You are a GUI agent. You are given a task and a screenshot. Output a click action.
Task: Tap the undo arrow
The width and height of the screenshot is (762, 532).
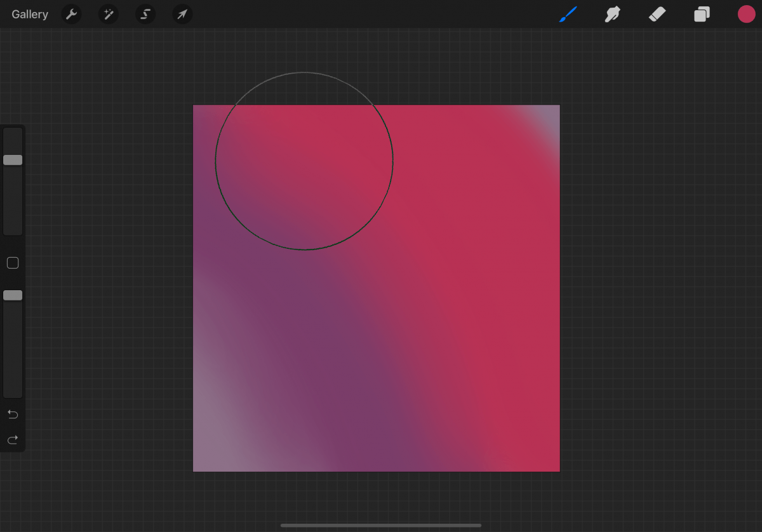[x=13, y=414]
